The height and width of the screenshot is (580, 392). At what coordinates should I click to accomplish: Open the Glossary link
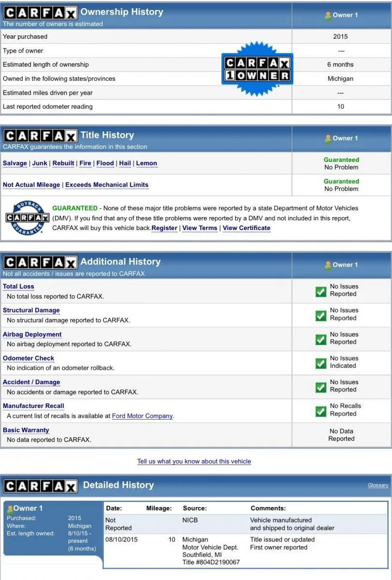point(378,485)
